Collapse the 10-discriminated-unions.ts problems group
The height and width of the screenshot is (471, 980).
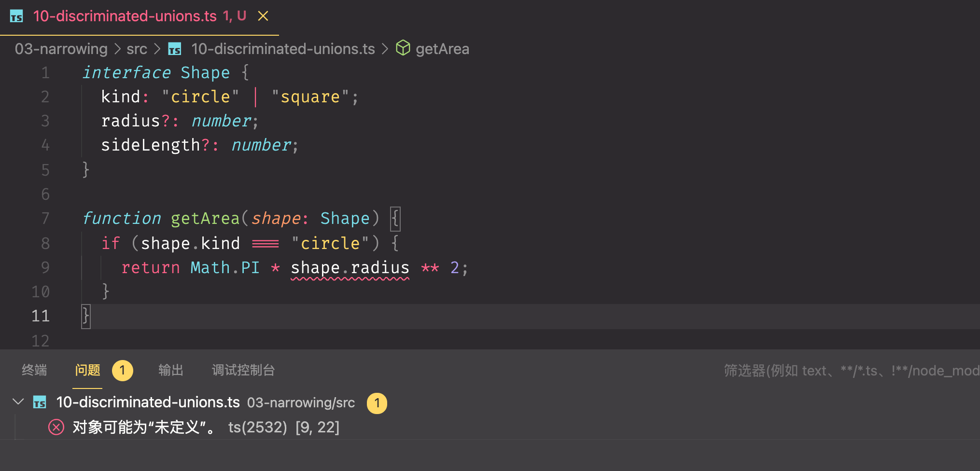coord(18,402)
